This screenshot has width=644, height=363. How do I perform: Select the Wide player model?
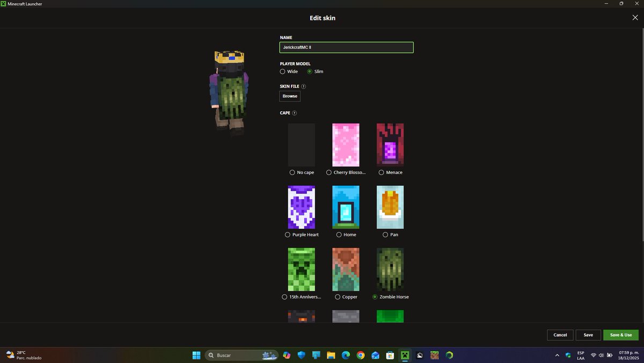[283, 71]
